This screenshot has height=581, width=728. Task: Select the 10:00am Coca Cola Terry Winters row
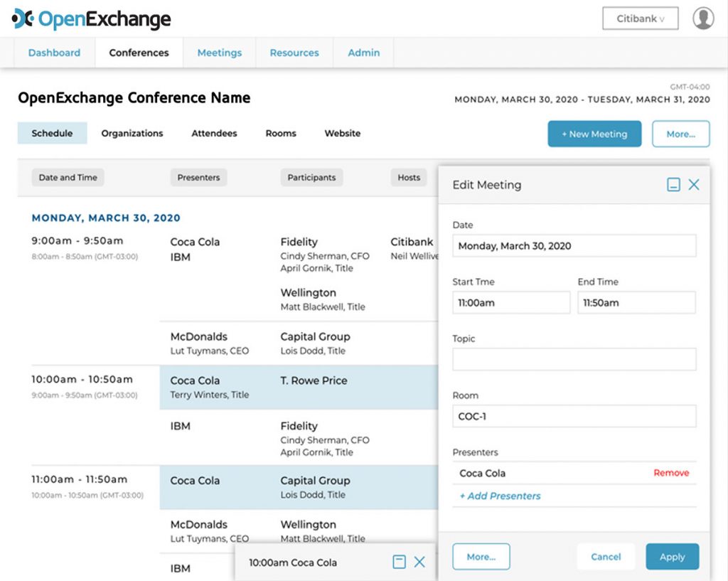tap(299, 387)
